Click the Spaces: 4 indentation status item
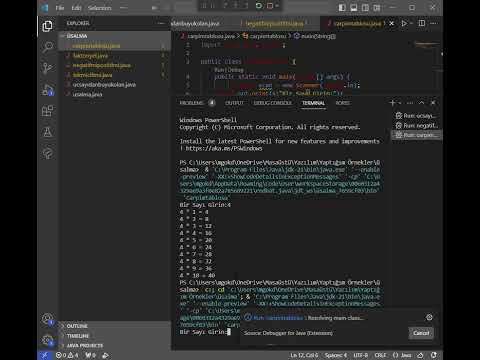The width and height of the screenshot is (480, 360). point(336,355)
